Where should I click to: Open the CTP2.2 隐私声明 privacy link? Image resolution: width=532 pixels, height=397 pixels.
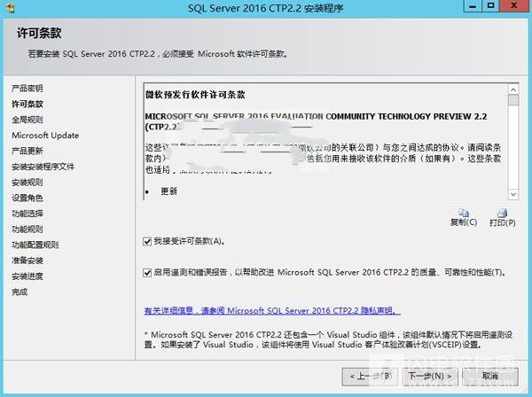click(x=272, y=310)
